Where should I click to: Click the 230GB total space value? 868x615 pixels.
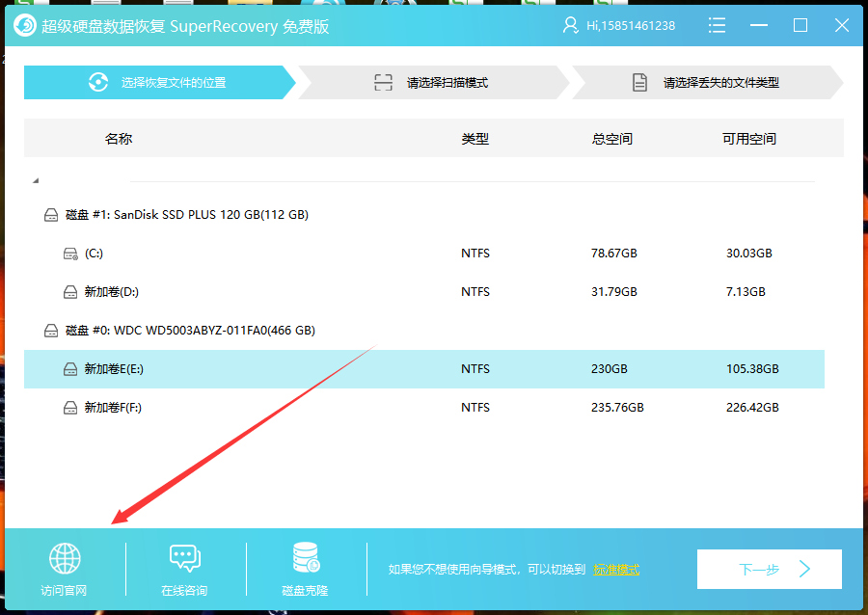609,369
